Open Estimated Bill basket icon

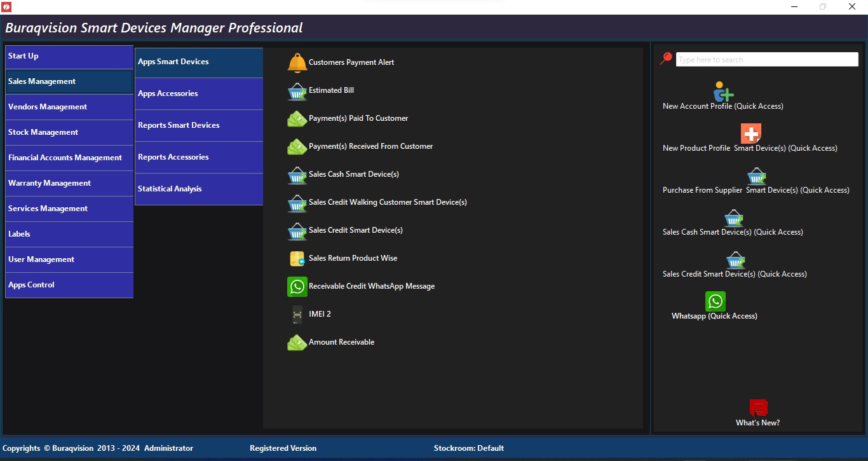[x=297, y=91]
